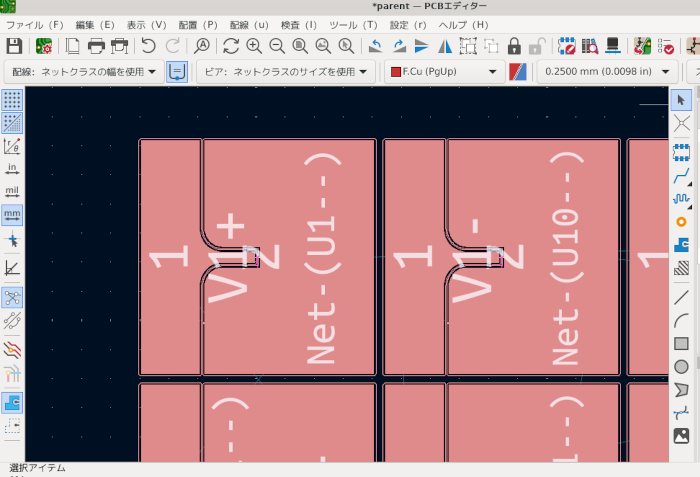Image resolution: width=700 pixels, height=477 pixels.
Task: Open the 配線 menu
Action: [249, 25]
